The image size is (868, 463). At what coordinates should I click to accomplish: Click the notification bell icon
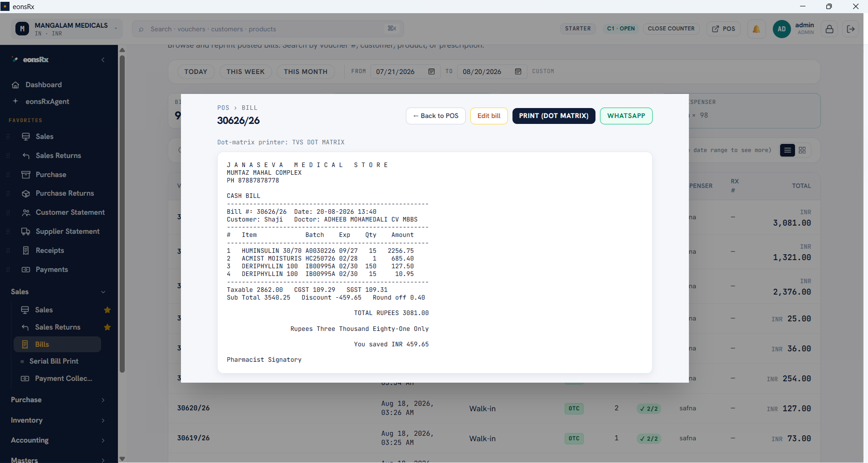756,29
